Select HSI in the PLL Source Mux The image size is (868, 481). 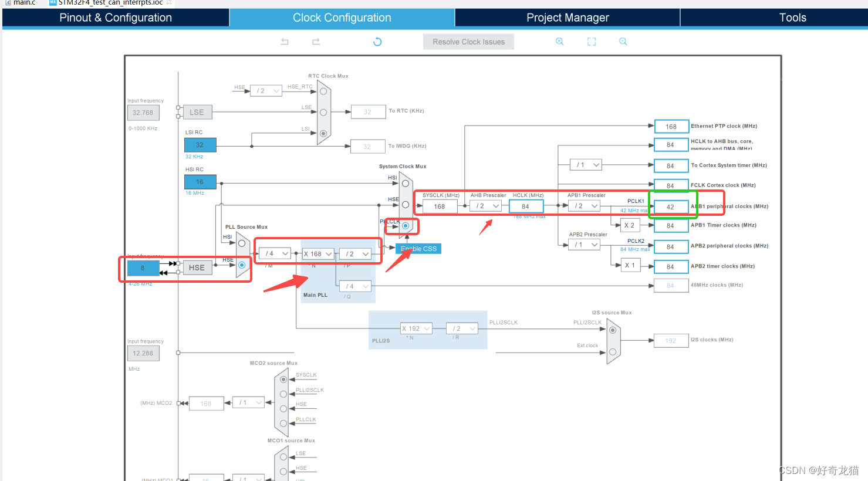click(x=242, y=243)
